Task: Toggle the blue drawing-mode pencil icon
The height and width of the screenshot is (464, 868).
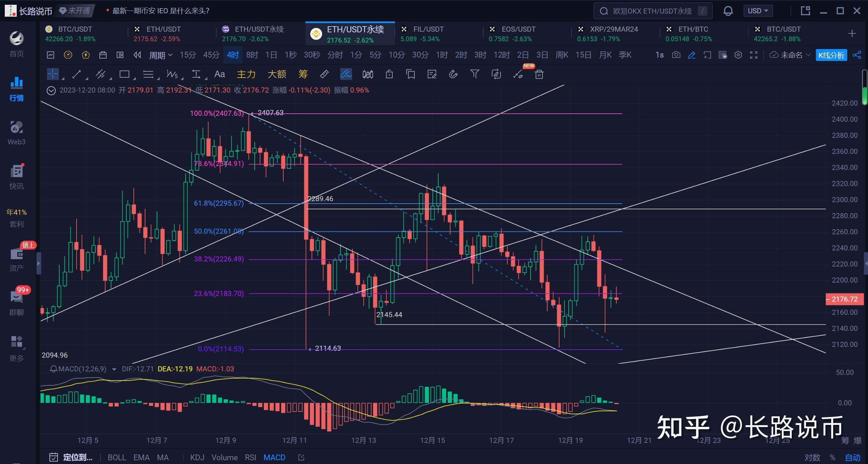Action: click(692, 55)
